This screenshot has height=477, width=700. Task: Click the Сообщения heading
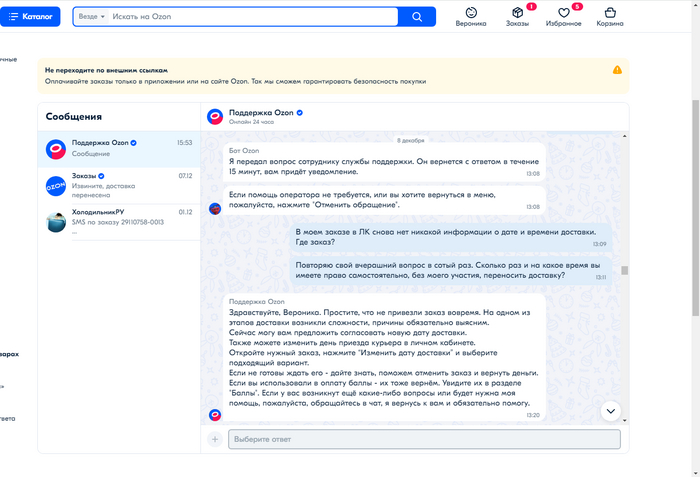74,117
